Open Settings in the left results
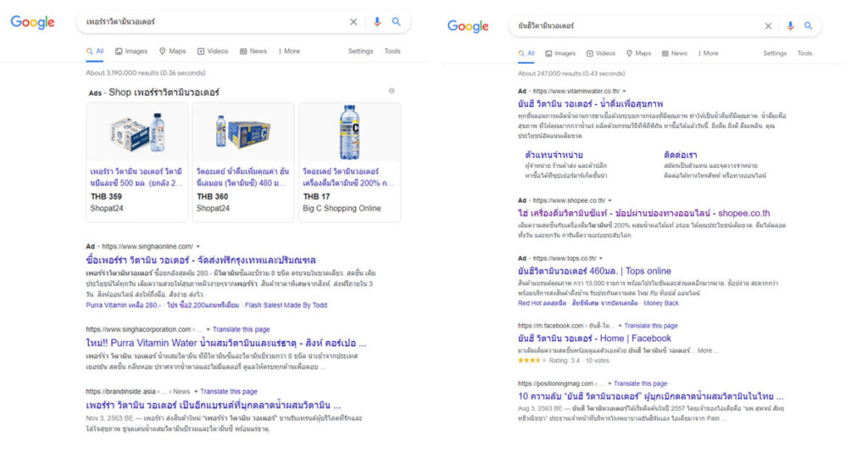868x459 pixels. click(x=360, y=51)
